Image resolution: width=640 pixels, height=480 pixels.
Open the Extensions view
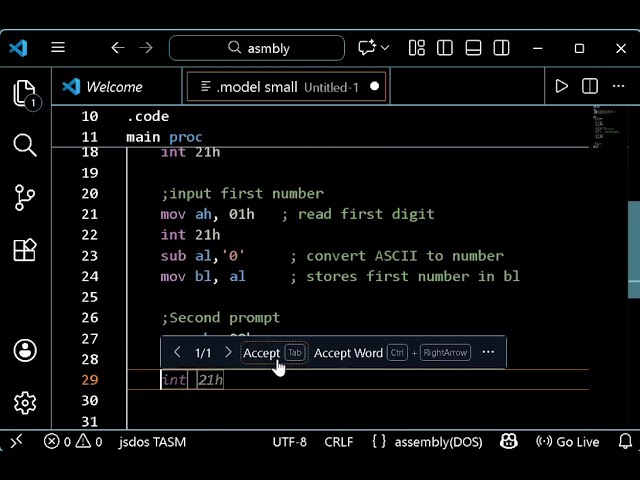click(x=25, y=249)
